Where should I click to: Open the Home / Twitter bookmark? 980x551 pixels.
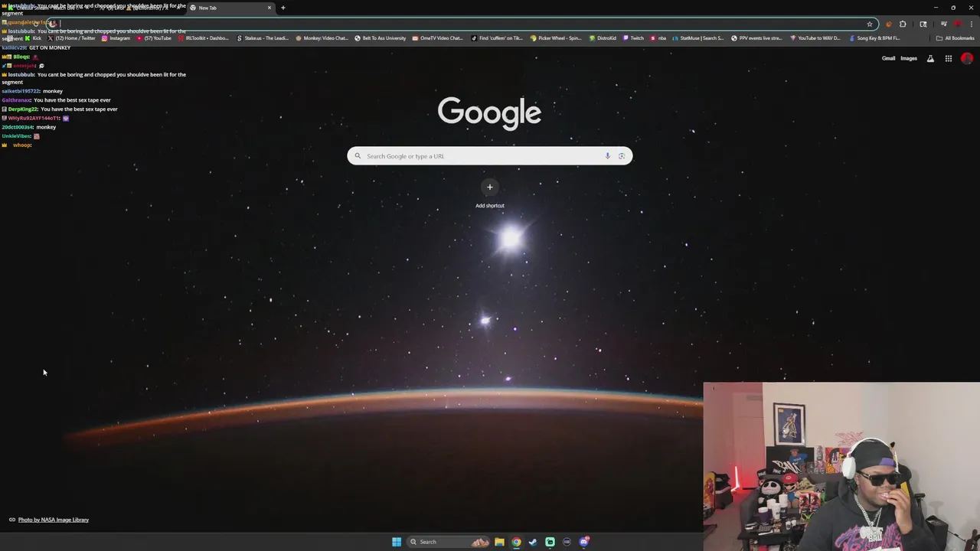coord(71,38)
